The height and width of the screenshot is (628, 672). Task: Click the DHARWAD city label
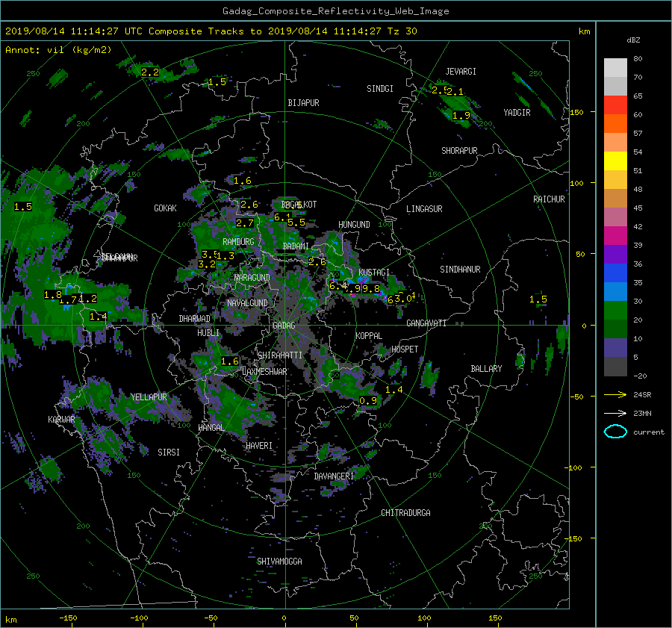195,319
